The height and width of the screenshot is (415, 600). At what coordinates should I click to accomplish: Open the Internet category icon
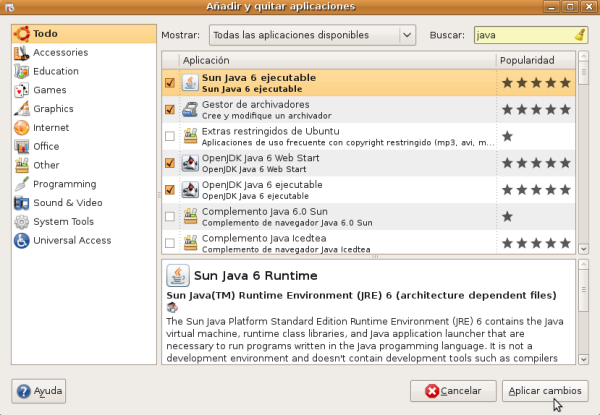(21, 128)
